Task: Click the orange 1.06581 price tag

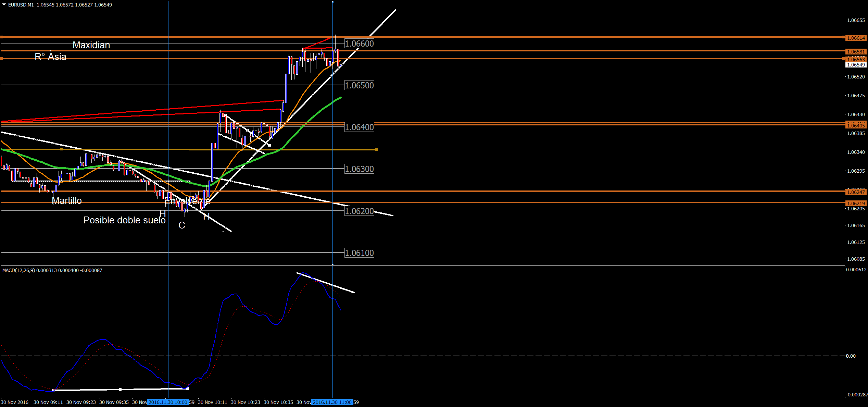Action: [856, 52]
